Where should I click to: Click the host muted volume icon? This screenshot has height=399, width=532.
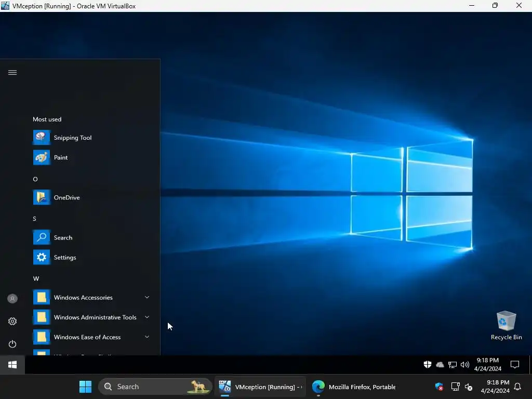(469, 387)
